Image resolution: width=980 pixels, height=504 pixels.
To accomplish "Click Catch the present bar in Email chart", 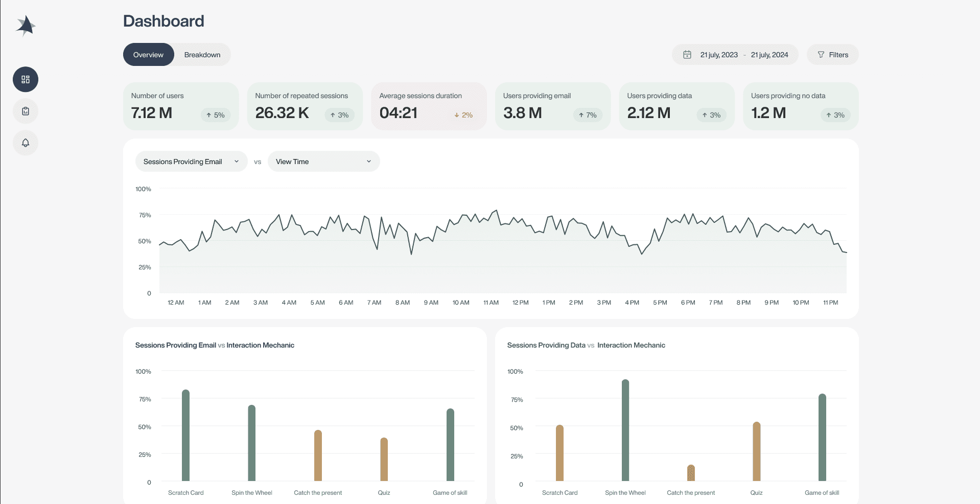I will 318,455.
